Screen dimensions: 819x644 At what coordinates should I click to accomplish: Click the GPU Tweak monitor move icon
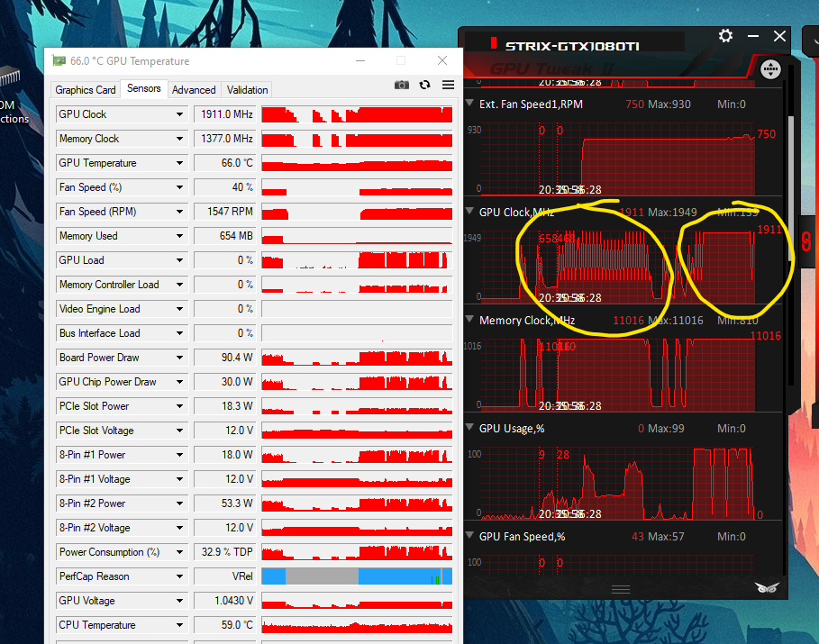(x=770, y=69)
